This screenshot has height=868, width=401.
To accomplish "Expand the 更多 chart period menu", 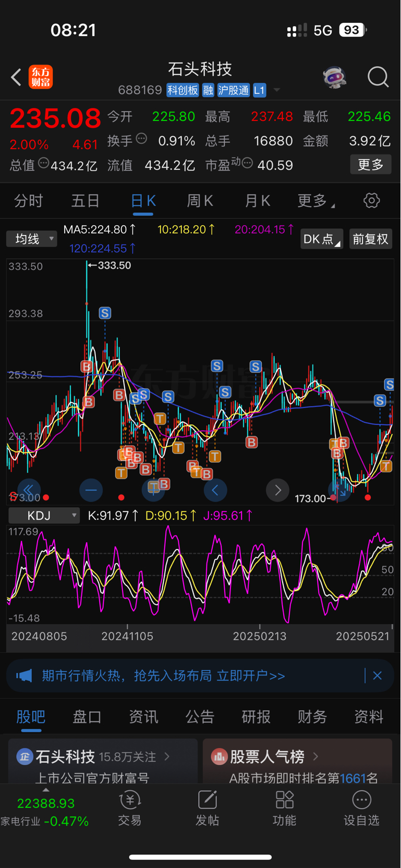I will pos(316,201).
